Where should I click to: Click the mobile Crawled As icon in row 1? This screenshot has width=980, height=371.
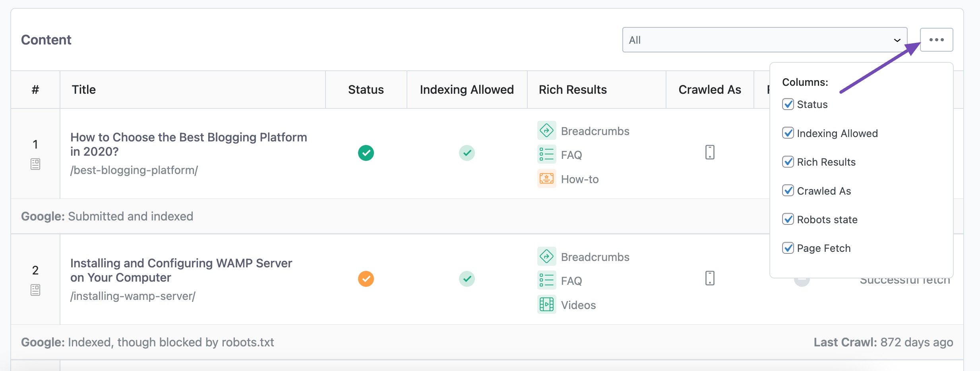[710, 152]
